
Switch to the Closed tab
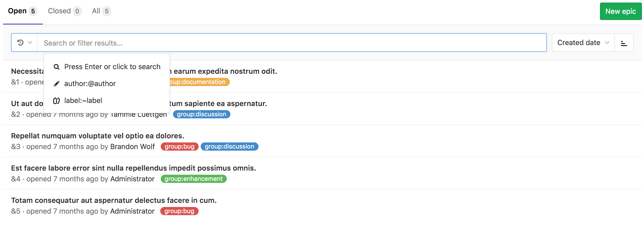pos(59,11)
